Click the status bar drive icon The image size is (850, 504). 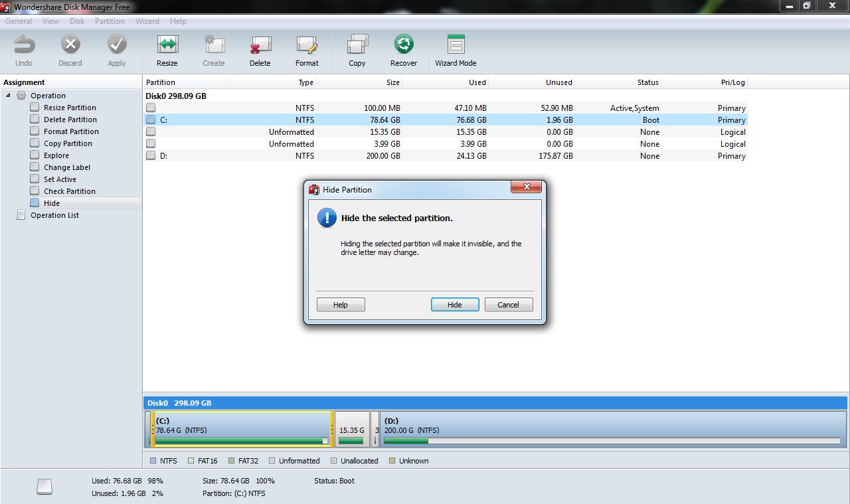click(44, 487)
